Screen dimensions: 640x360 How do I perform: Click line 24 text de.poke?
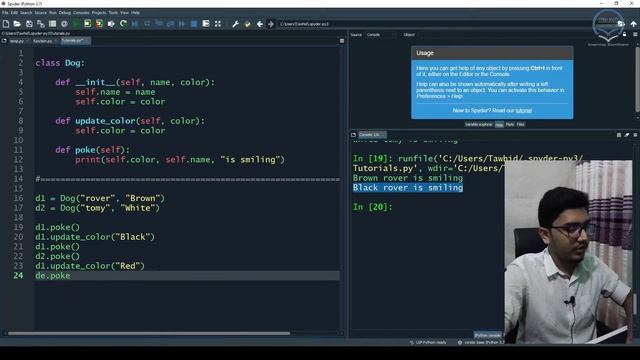53,276
